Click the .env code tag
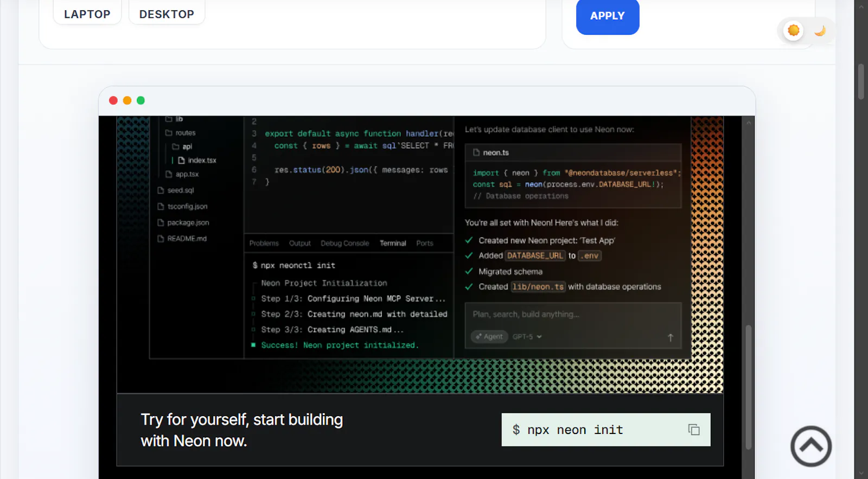This screenshot has height=479, width=868. (590, 256)
